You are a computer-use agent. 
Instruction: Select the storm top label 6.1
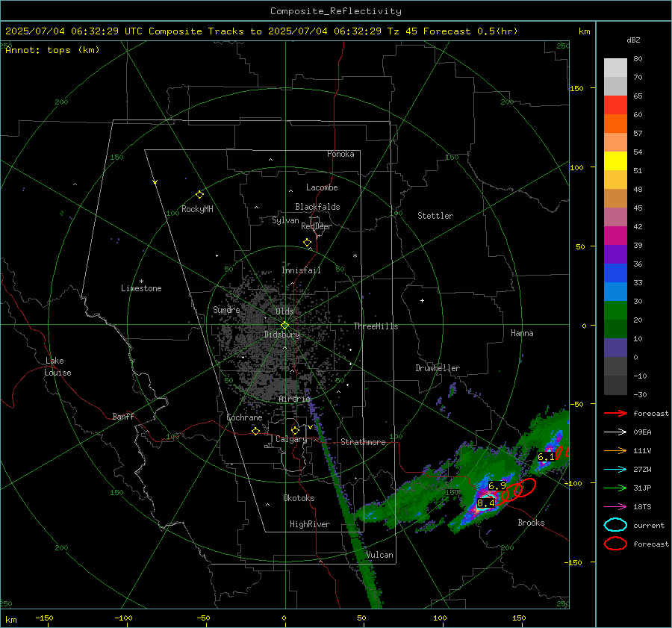click(546, 457)
